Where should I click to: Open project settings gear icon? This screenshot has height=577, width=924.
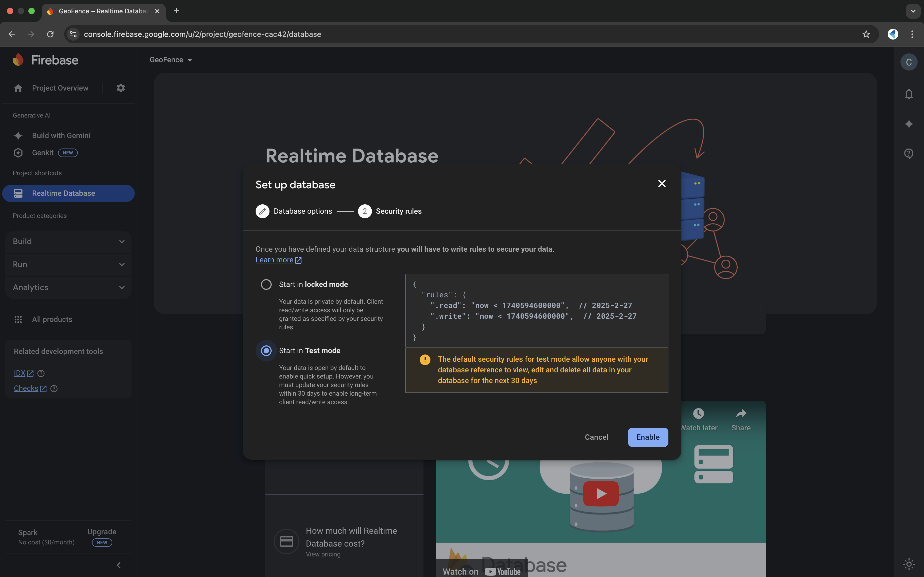[x=121, y=88]
